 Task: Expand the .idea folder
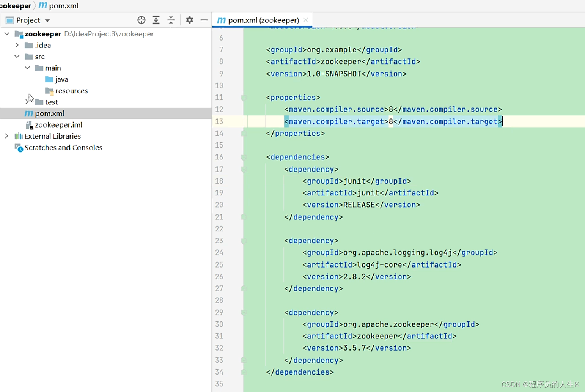pos(17,45)
